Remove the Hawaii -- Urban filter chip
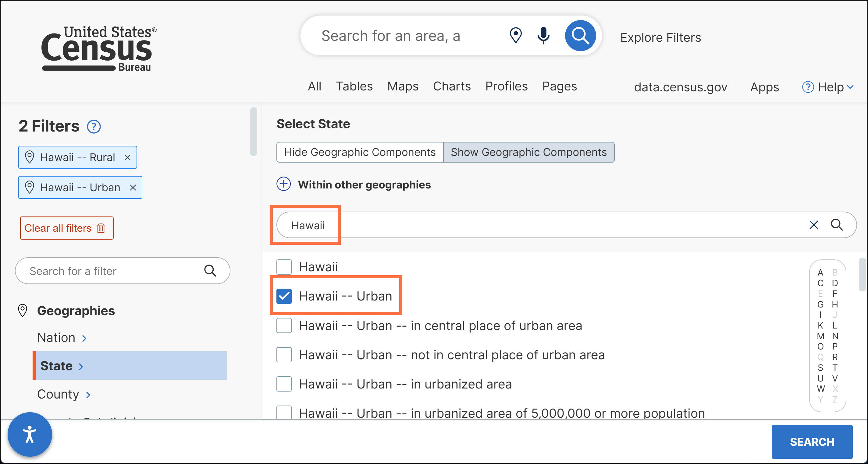 tap(133, 188)
